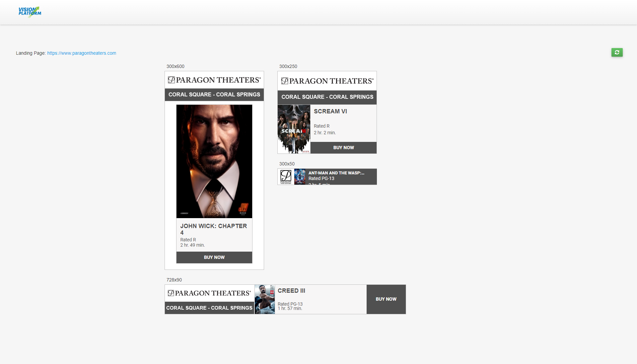Click Paragon Theaters logo in 300x600 ad
This screenshot has width=637, height=364.
(214, 80)
